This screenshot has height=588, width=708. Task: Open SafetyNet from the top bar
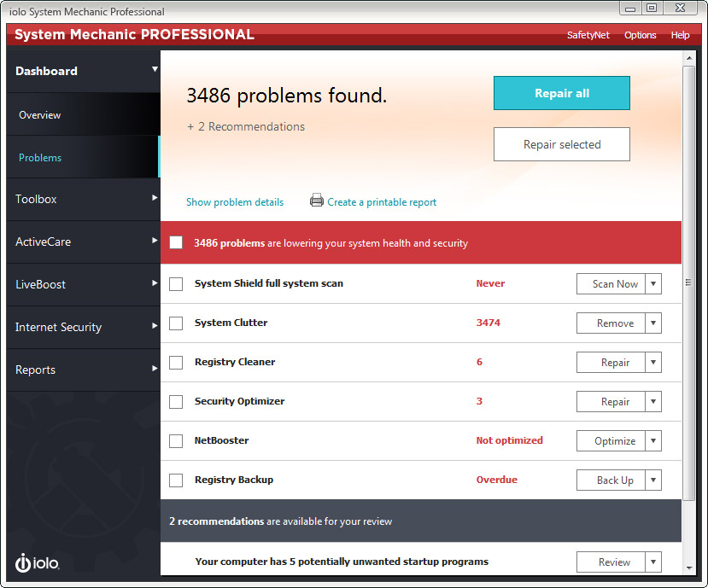(588, 35)
